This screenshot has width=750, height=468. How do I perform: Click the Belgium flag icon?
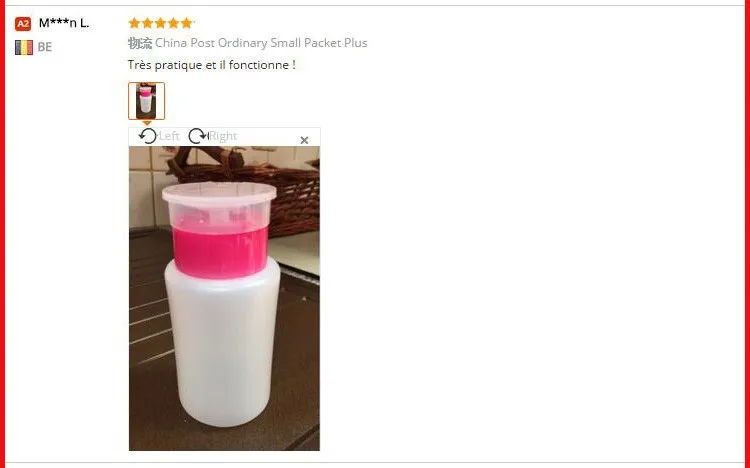[24, 47]
